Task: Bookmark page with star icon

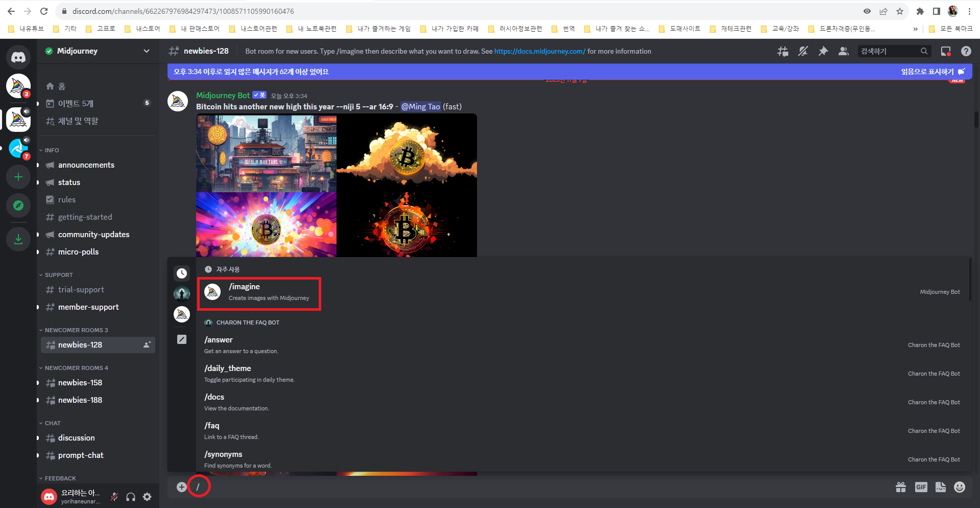Action: point(900,11)
